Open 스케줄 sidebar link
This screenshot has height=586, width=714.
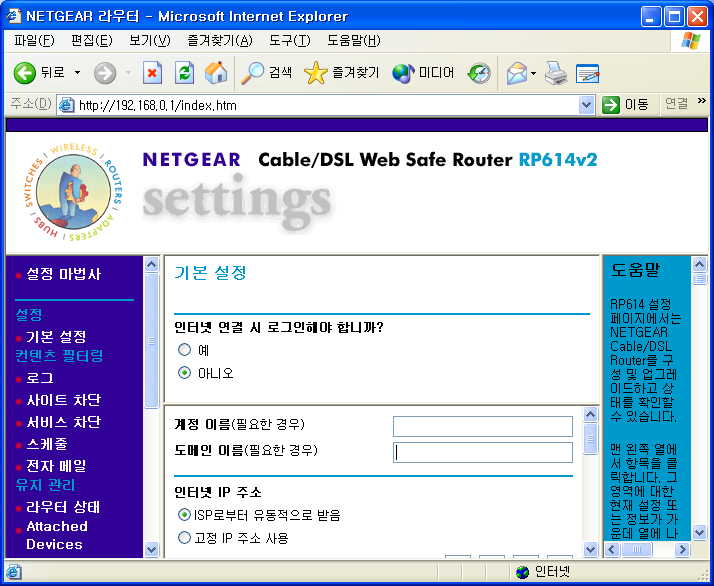pyautogui.click(x=47, y=444)
